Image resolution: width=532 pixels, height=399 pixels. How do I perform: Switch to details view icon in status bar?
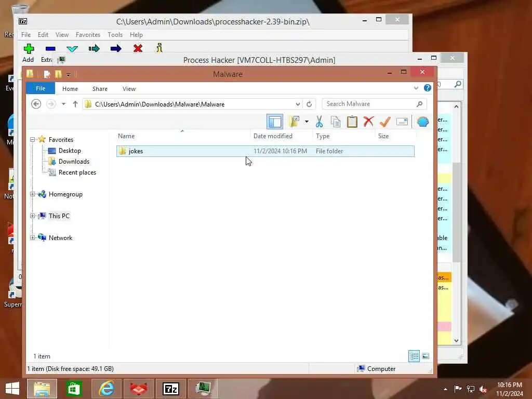pos(414,356)
